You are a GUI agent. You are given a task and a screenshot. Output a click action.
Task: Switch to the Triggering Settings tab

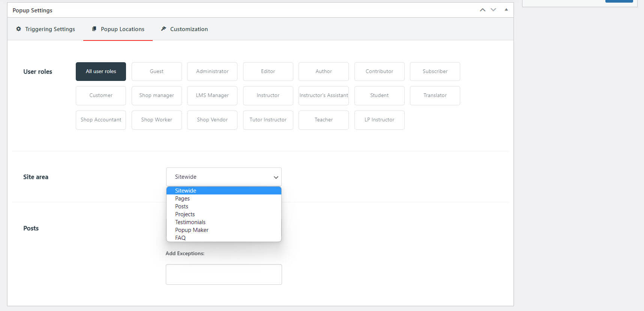pyautogui.click(x=50, y=29)
